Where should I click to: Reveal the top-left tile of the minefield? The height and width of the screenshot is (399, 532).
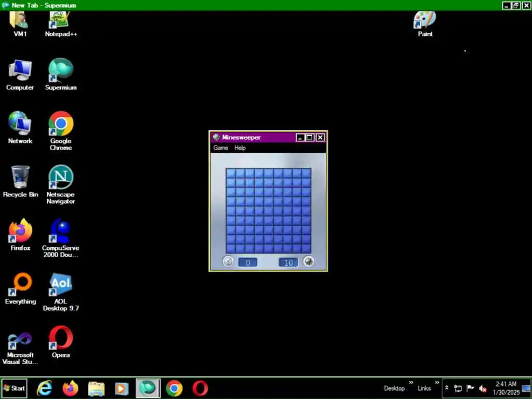point(231,173)
